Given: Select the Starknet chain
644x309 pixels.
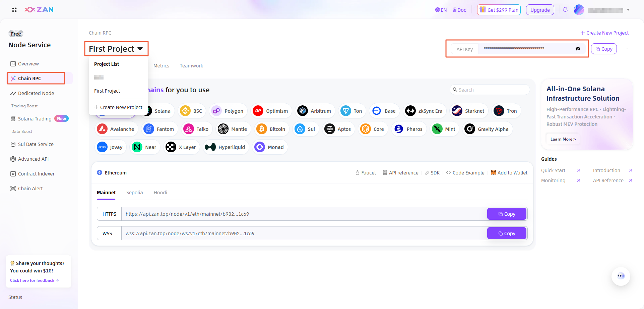Looking at the screenshot, I should [469, 111].
